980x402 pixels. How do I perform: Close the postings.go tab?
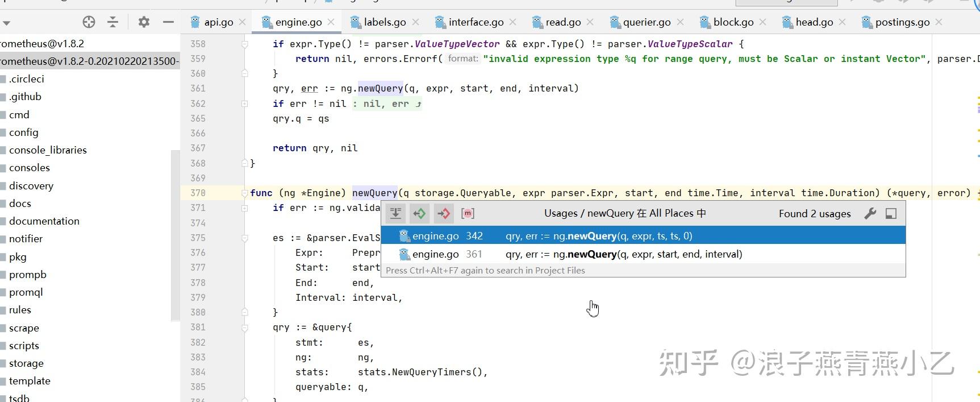tap(939, 22)
